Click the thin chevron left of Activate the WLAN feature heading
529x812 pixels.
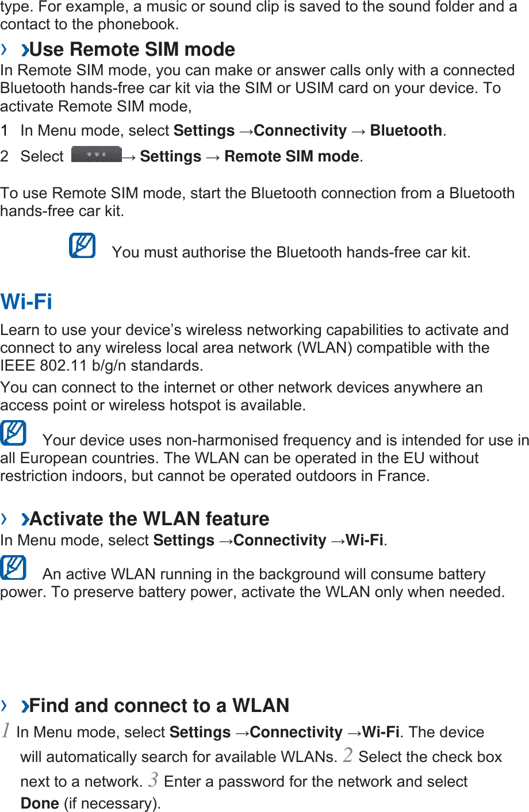5,519
